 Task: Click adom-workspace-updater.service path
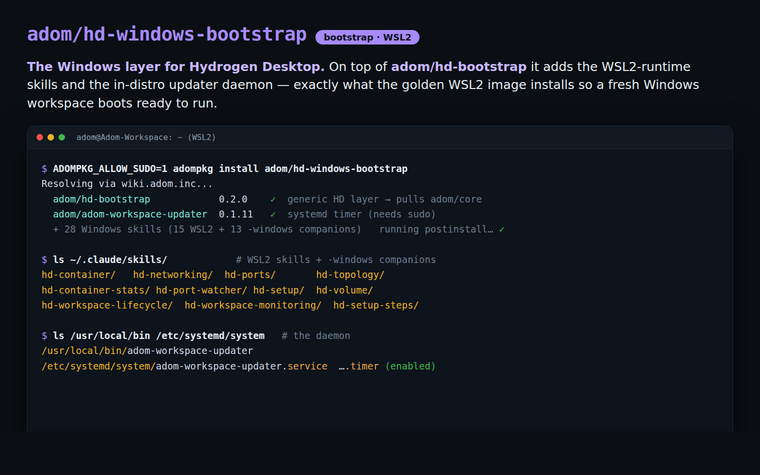(184, 366)
